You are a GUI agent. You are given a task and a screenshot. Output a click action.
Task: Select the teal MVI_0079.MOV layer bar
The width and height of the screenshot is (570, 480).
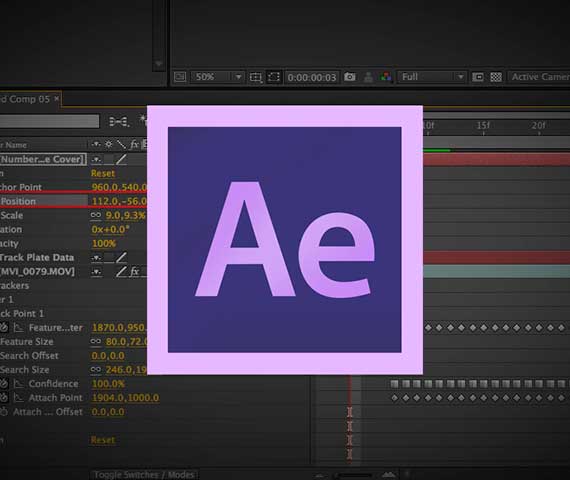(x=497, y=272)
